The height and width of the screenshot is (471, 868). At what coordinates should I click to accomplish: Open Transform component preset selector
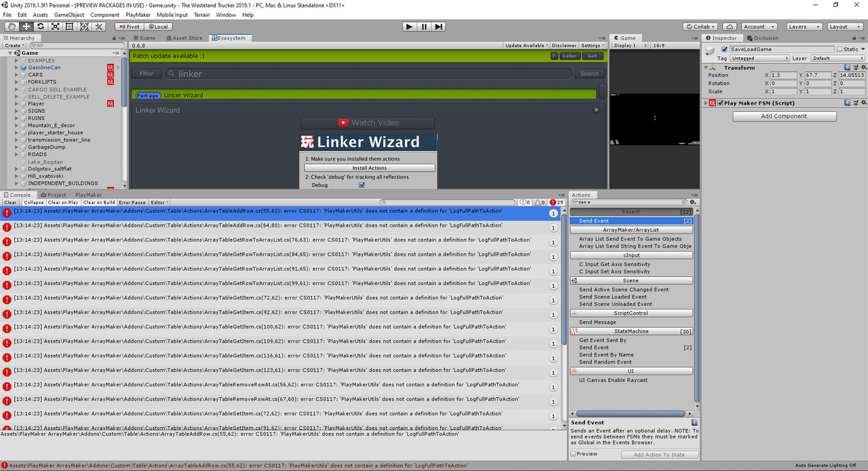pyautogui.click(x=856, y=68)
